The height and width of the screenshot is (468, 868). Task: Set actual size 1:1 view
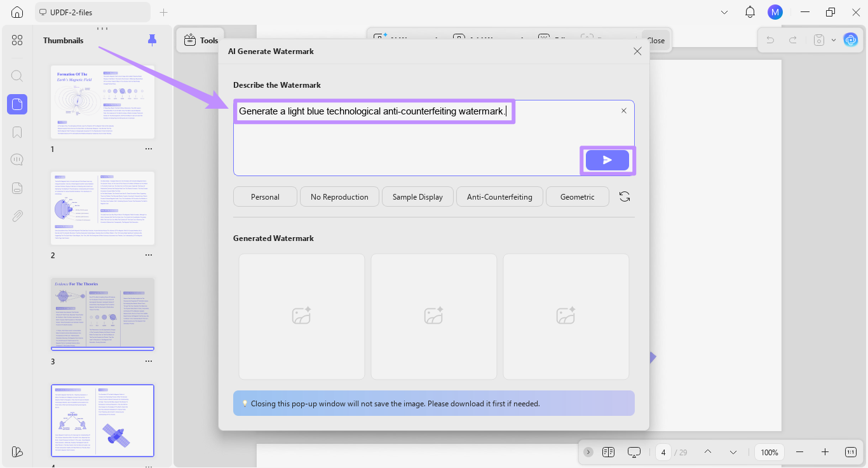tap(851, 452)
